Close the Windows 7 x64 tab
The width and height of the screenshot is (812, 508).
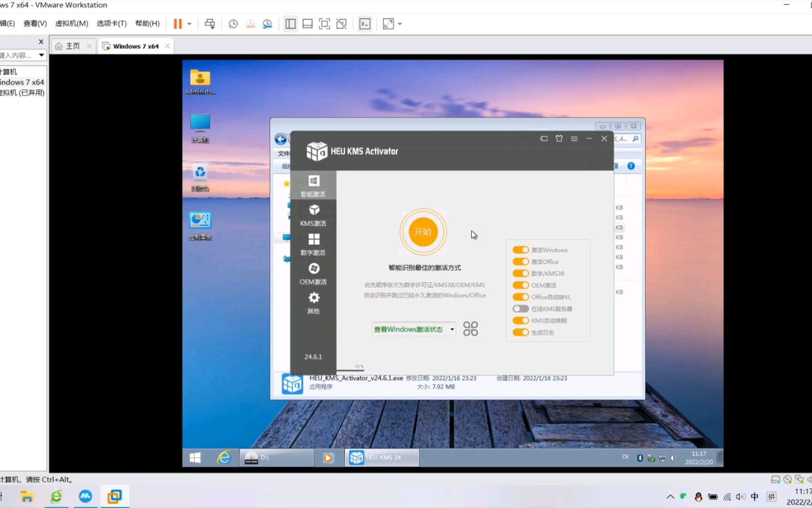[x=167, y=46]
